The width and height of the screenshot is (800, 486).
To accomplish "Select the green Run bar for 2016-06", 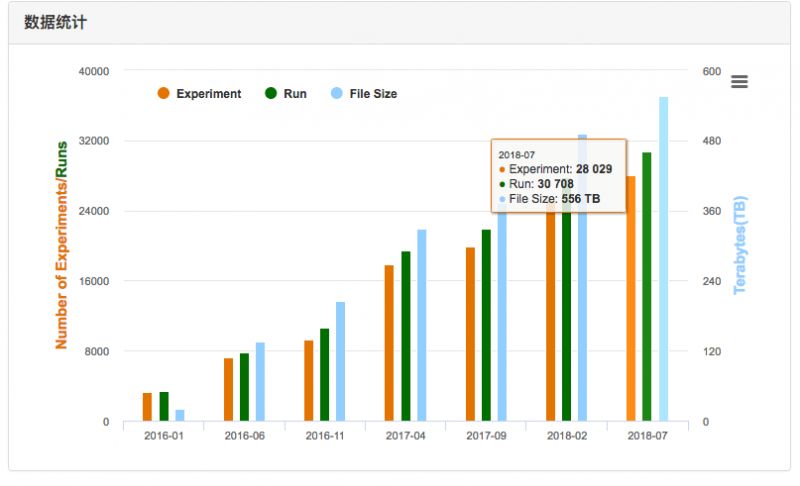I will (x=244, y=387).
